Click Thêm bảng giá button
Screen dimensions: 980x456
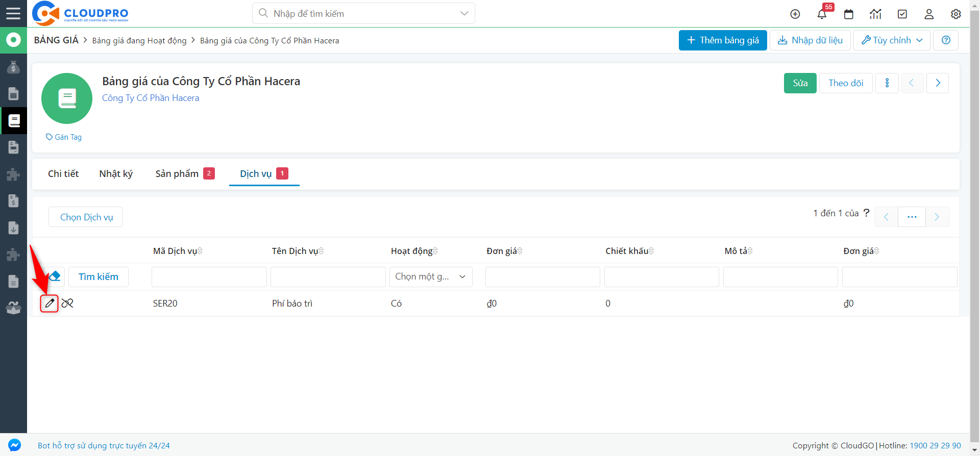pos(723,40)
